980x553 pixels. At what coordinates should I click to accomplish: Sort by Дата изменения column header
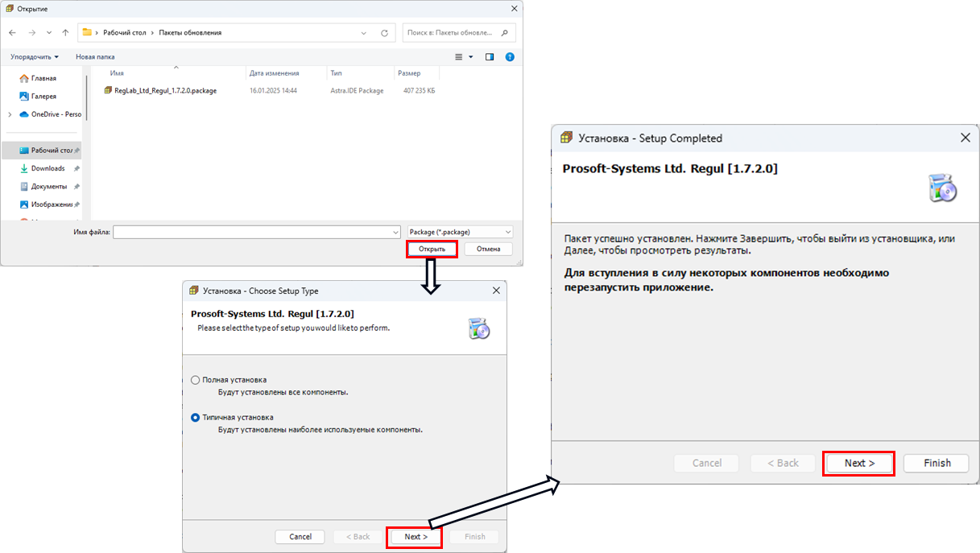(274, 73)
